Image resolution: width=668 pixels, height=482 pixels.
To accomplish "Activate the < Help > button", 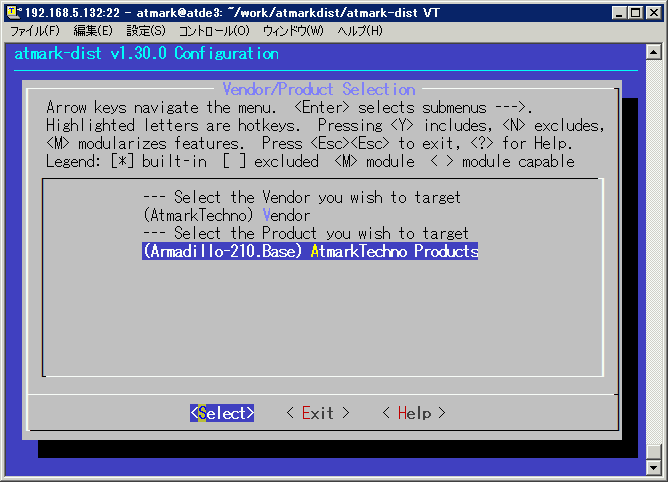I will [414, 413].
